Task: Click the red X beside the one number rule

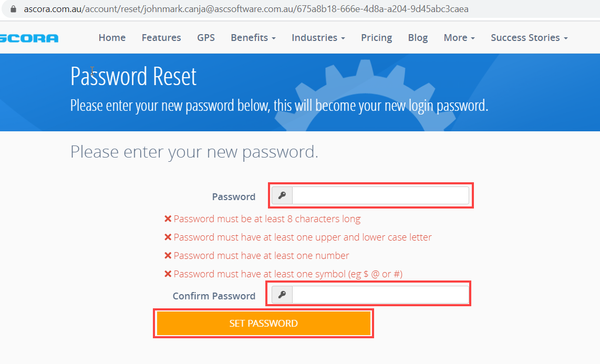Action: click(x=168, y=256)
